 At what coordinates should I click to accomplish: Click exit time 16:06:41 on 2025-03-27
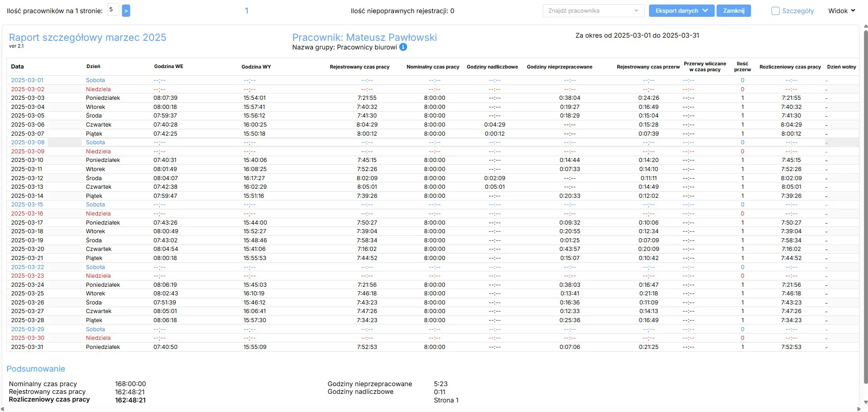[x=254, y=311]
